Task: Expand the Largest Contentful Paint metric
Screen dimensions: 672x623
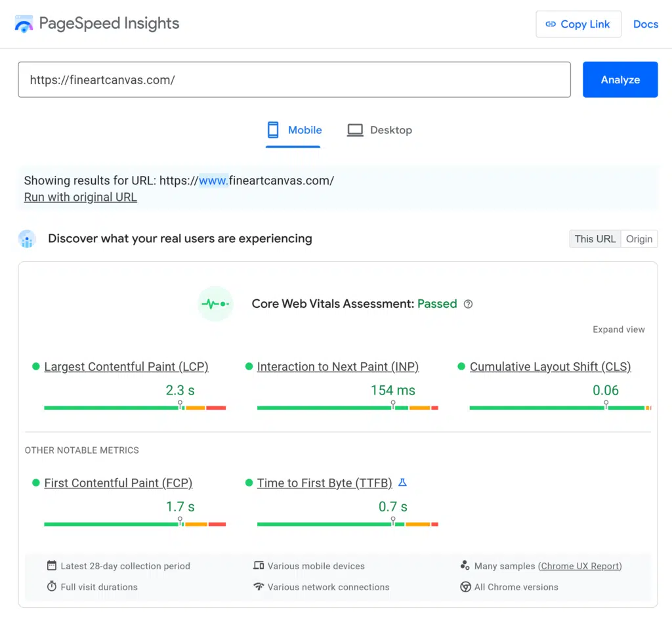Action: tap(126, 366)
